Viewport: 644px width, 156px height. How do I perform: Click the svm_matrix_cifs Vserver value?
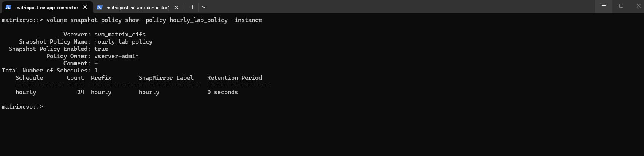point(120,35)
